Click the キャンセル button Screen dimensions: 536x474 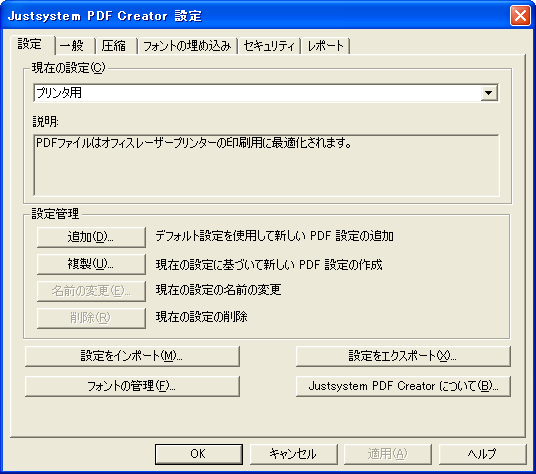pyautogui.click(x=293, y=454)
